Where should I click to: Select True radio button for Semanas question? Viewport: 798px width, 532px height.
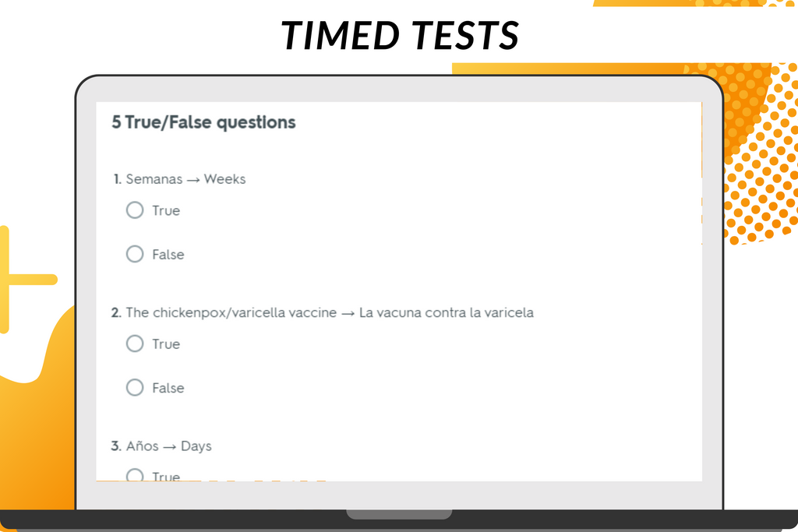click(135, 210)
